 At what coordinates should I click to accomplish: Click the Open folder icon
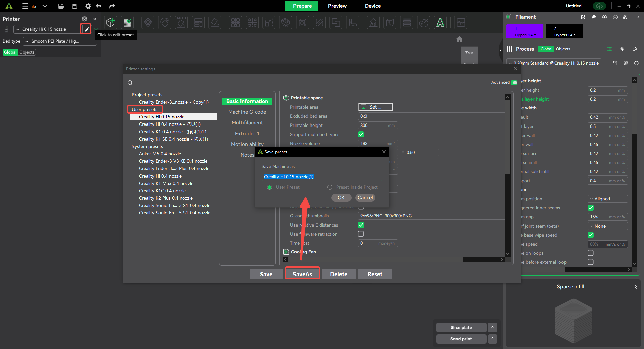click(61, 6)
